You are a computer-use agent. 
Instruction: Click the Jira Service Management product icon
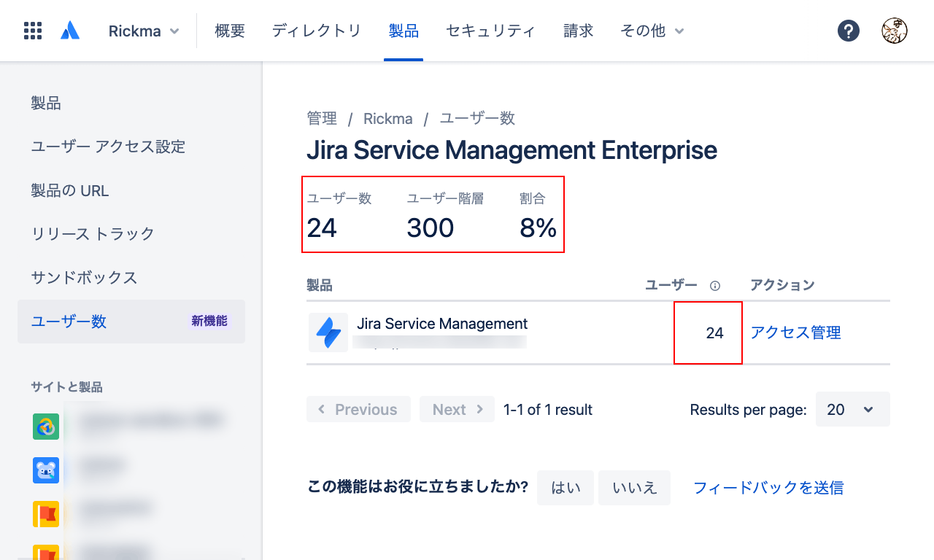[328, 332]
